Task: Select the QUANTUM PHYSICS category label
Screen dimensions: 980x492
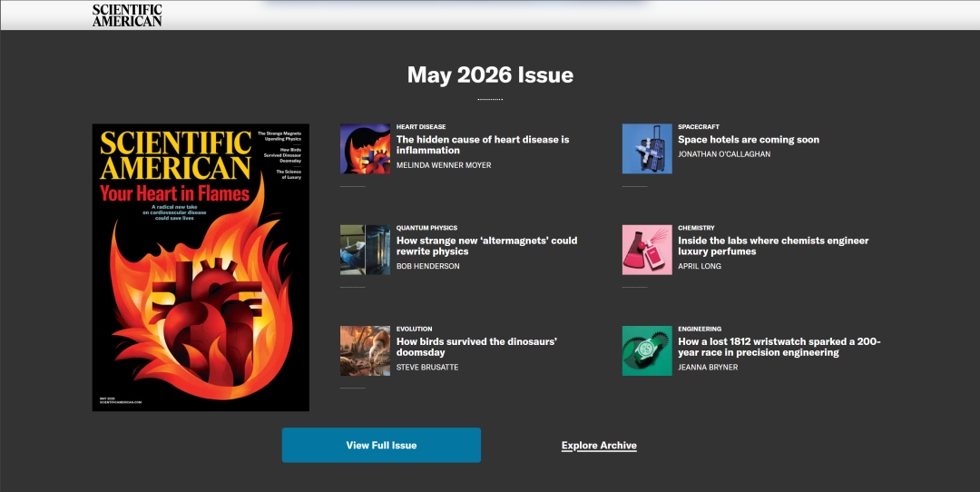Action: pos(426,228)
